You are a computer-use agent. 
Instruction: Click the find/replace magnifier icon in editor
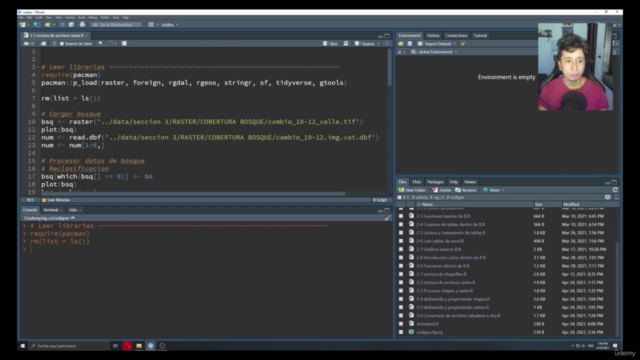click(100, 44)
